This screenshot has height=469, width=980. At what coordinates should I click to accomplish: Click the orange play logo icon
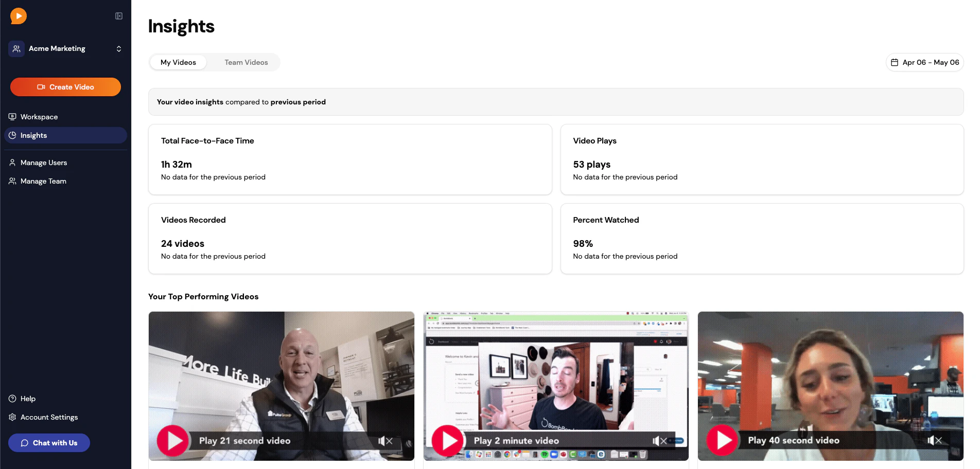18,15
